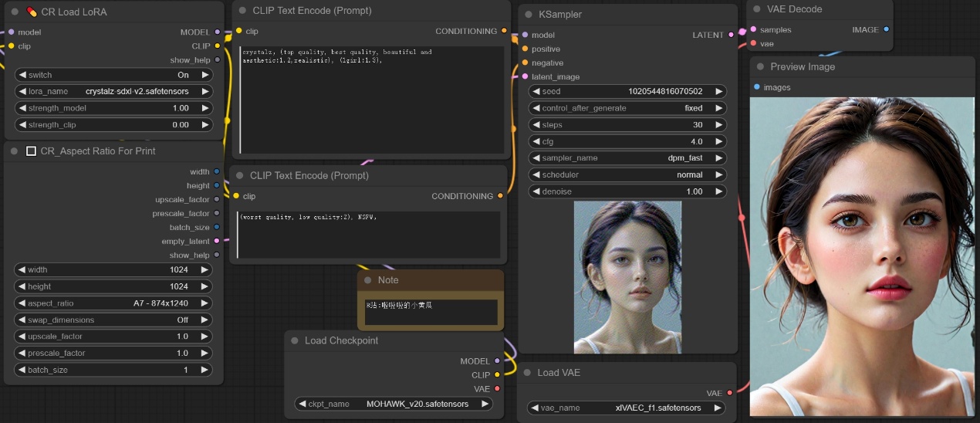Open the vae_name xlVAEC_f1 dropdown
Viewport: 980px width, 423px height.
[627, 408]
